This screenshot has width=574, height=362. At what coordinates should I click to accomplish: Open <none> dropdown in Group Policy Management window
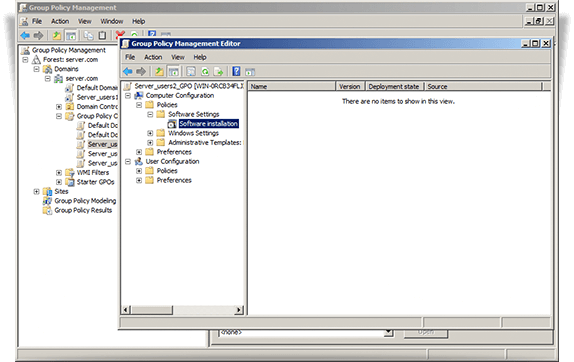pyautogui.click(x=388, y=332)
